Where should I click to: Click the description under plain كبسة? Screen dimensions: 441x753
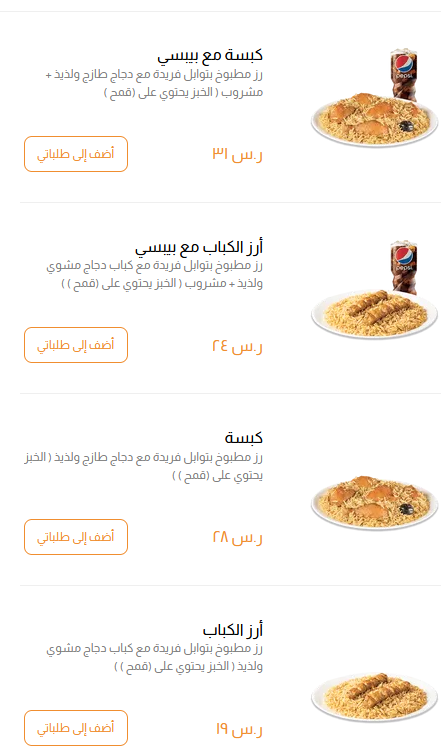[144, 466]
